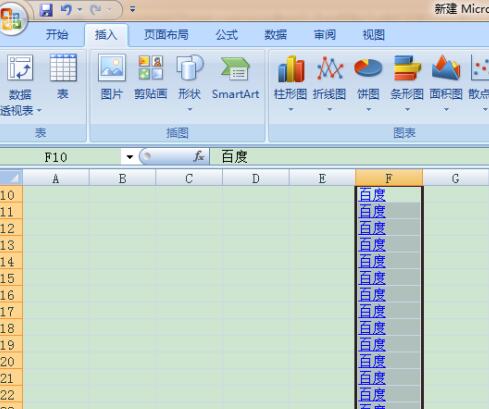Select row 16 header
489x409 pixels.
tap(11, 295)
